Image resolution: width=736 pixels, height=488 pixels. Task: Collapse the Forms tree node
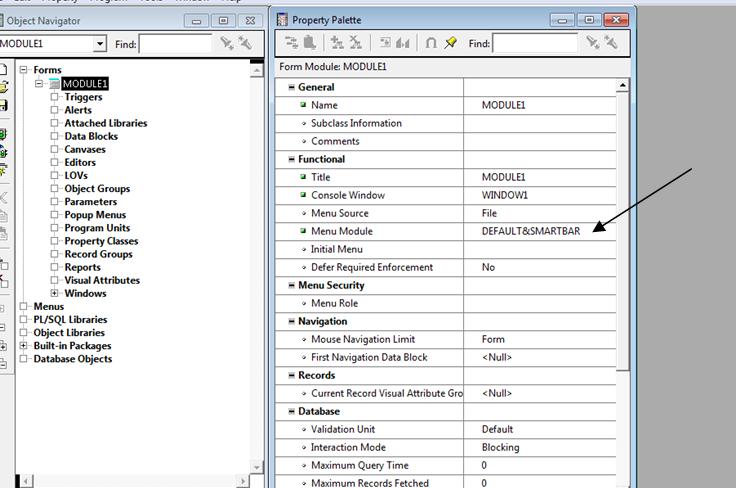[x=26, y=70]
